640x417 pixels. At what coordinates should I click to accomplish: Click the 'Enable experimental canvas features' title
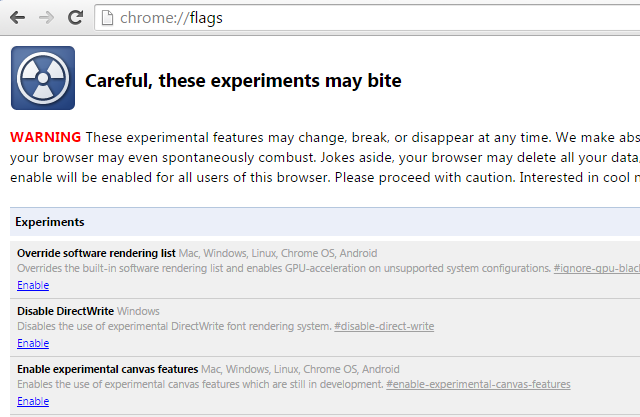(108, 369)
